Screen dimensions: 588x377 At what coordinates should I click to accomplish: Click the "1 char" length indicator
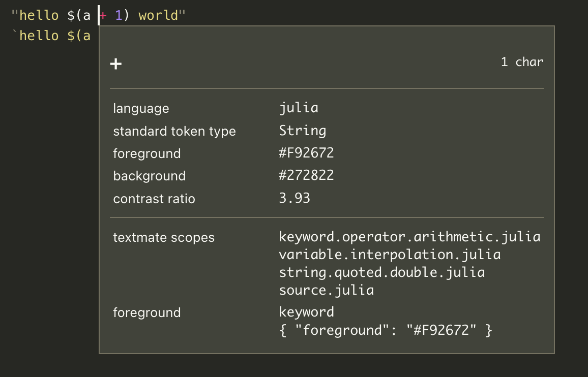tap(522, 62)
